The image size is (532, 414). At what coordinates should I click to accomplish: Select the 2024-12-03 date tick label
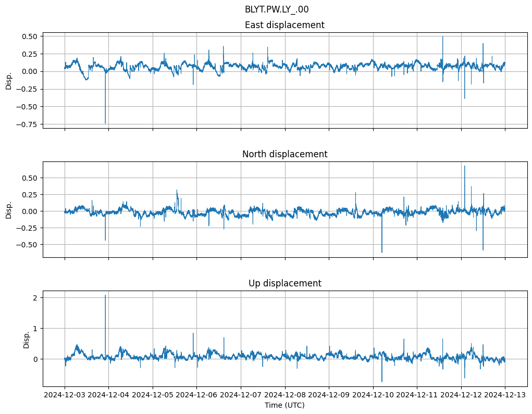65,395
